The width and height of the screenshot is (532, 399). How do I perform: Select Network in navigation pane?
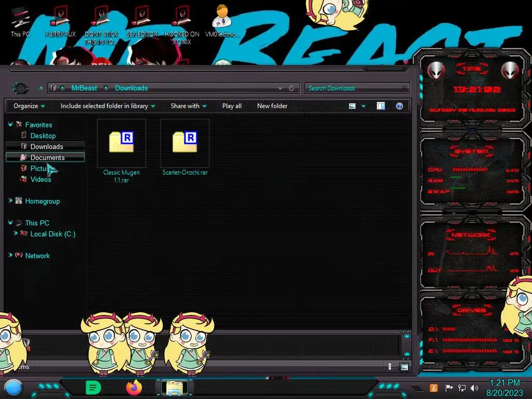[37, 256]
